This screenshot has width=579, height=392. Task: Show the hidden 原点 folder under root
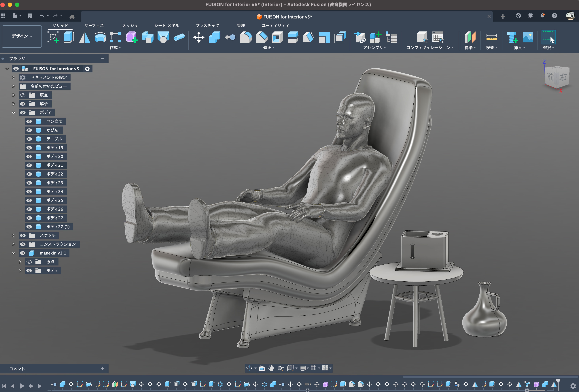coord(23,95)
